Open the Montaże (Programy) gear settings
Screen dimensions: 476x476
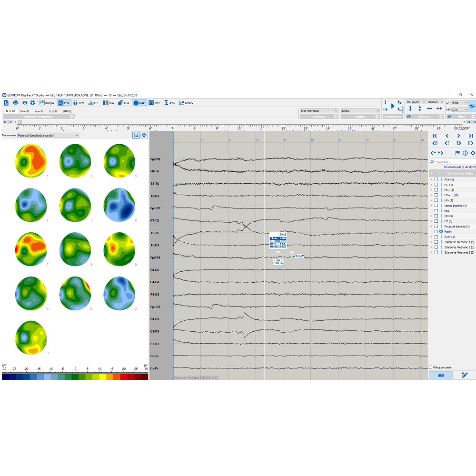tap(71, 116)
